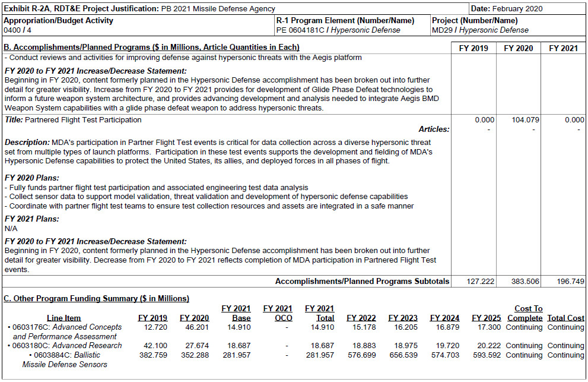This screenshot has width=588, height=382.
Task: Click the FY 2019 column header
Action: click(473, 48)
